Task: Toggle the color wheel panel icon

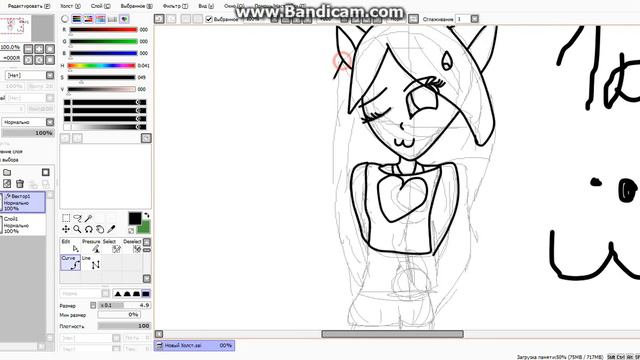Action: click(x=65, y=19)
